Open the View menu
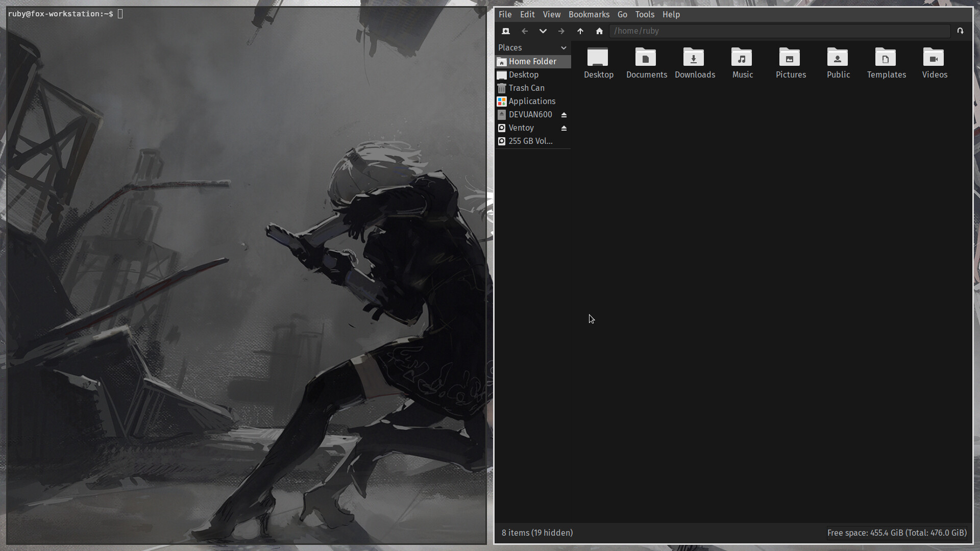980x551 pixels. (551, 14)
